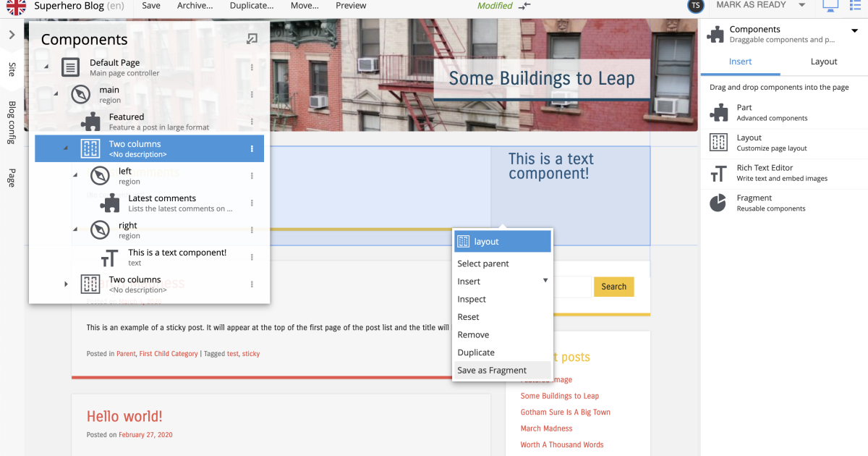Click the pop-out icon in the Components tree panel
868x456 pixels.
pos(252,39)
